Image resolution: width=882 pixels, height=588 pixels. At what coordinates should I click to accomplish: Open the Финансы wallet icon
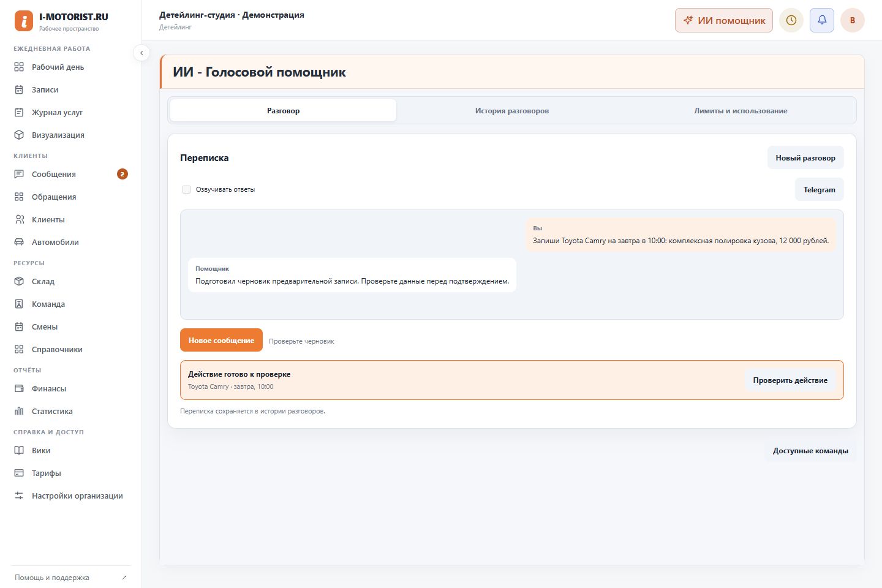pos(19,388)
